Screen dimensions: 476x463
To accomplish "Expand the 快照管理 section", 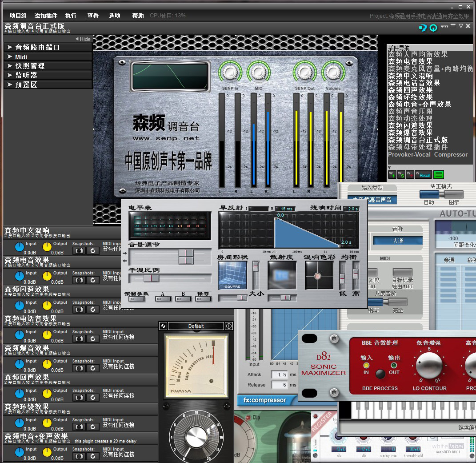I will click(x=48, y=66).
